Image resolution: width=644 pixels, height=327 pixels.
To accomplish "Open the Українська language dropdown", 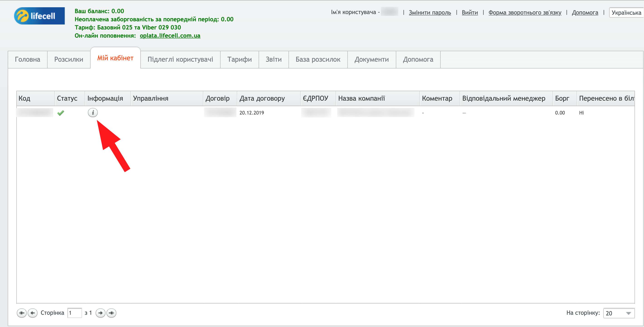I will click(626, 12).
